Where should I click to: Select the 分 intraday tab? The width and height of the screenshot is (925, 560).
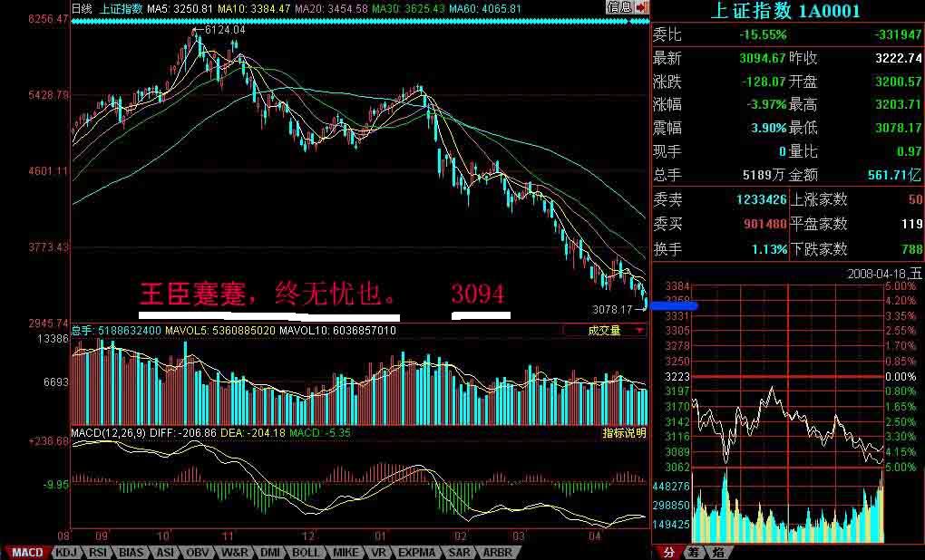click(669, 552)
